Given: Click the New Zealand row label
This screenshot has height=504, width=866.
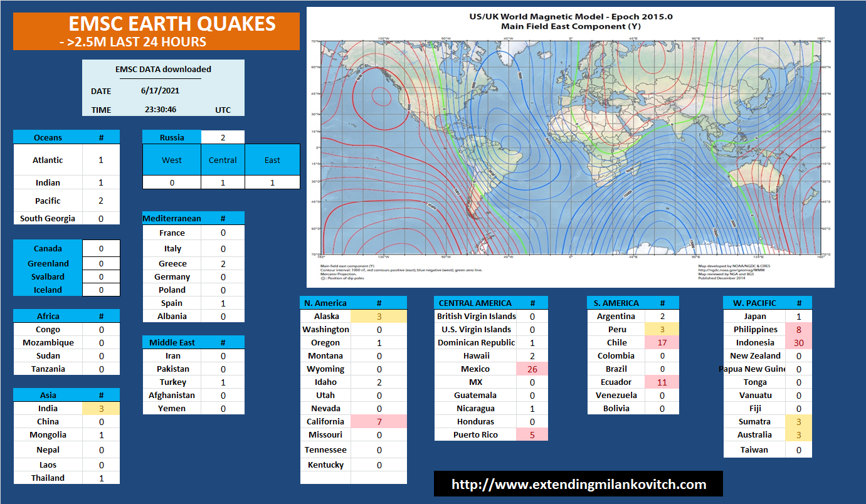Looking at the screenshot, I should (755, 355).
